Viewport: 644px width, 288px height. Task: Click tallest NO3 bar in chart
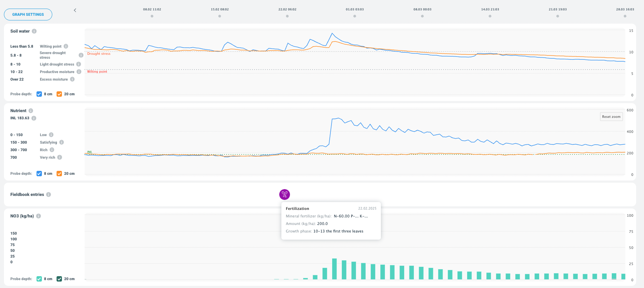click(x=334, y=269)
